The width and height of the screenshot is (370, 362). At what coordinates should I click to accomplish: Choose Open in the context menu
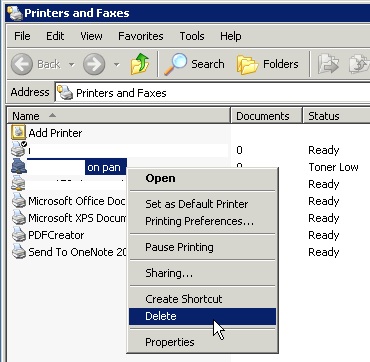click(x=202, y=178)
